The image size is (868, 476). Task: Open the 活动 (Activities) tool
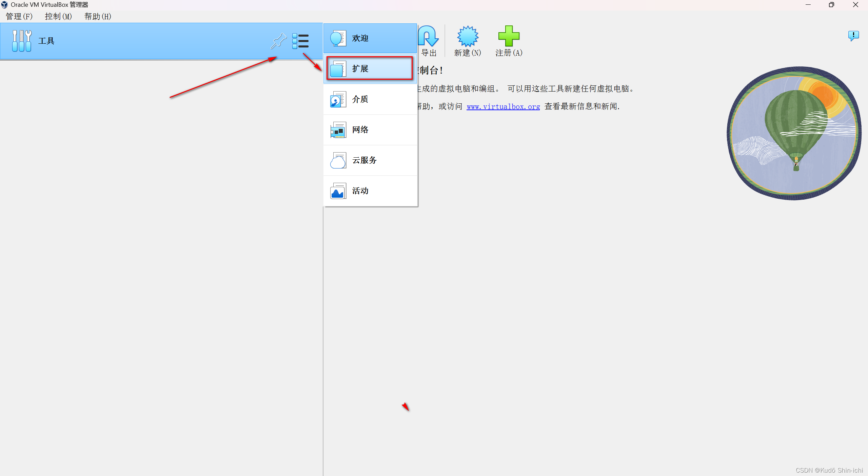tap(369, 191)
